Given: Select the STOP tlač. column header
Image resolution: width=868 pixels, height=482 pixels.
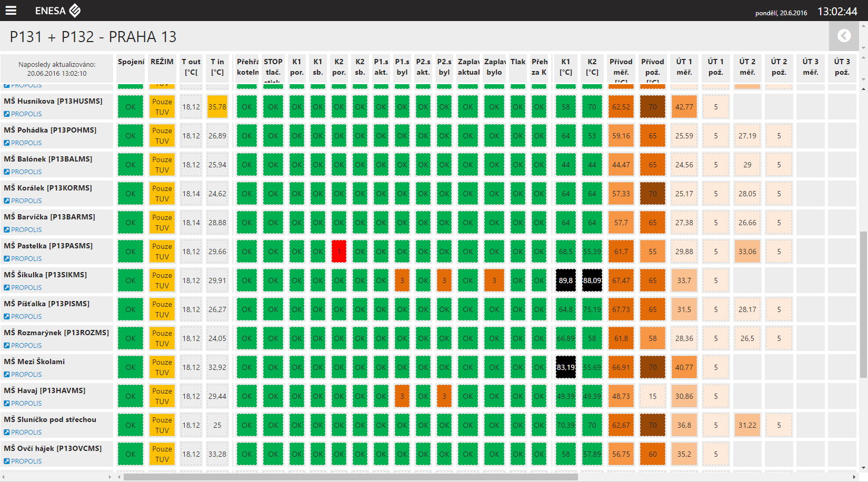Looking at the screenshot, I should (x=273, y=68).
